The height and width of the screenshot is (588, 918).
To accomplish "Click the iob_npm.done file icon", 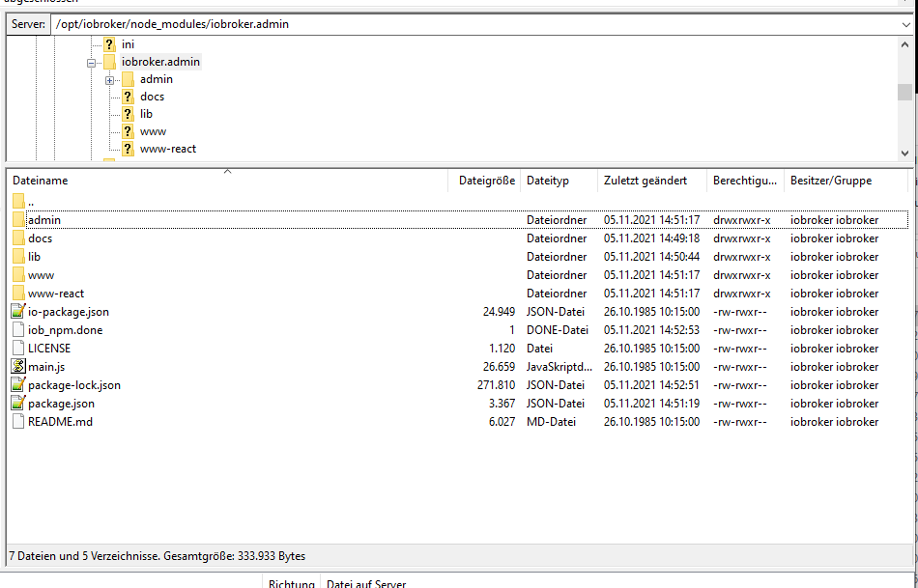I will pyautogui.click(x=18, y=330).
